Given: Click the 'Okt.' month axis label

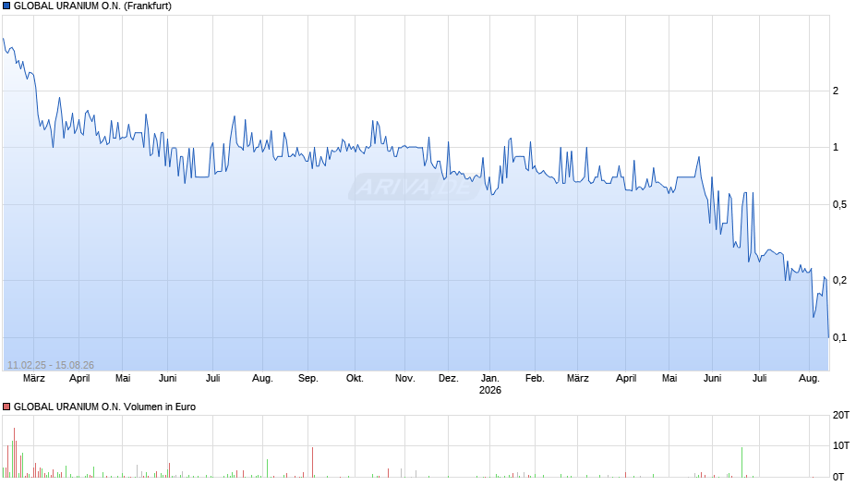Looking at the screenshot, I should click(x=355, y=379).
